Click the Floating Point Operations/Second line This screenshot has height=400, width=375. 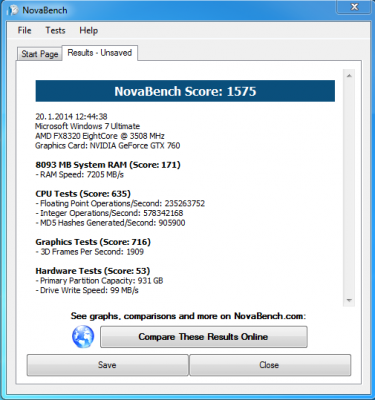(x=120, y=204)
